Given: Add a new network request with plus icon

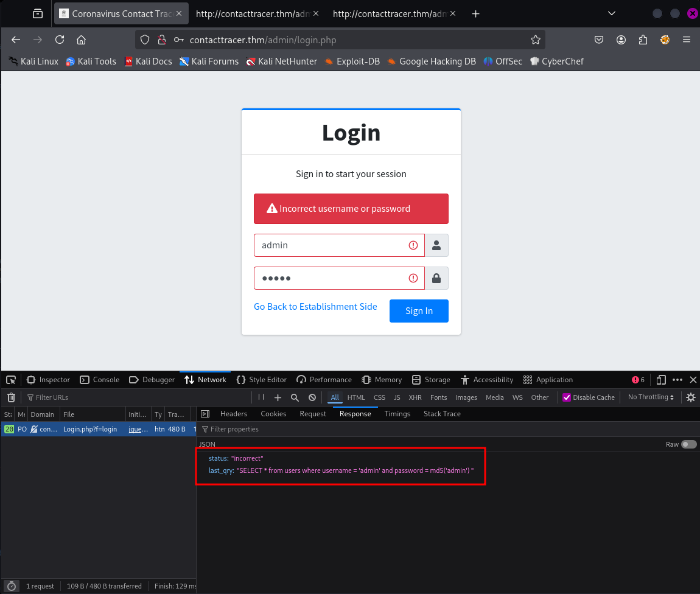Looking at the screenshot, I should coord(278,397).
